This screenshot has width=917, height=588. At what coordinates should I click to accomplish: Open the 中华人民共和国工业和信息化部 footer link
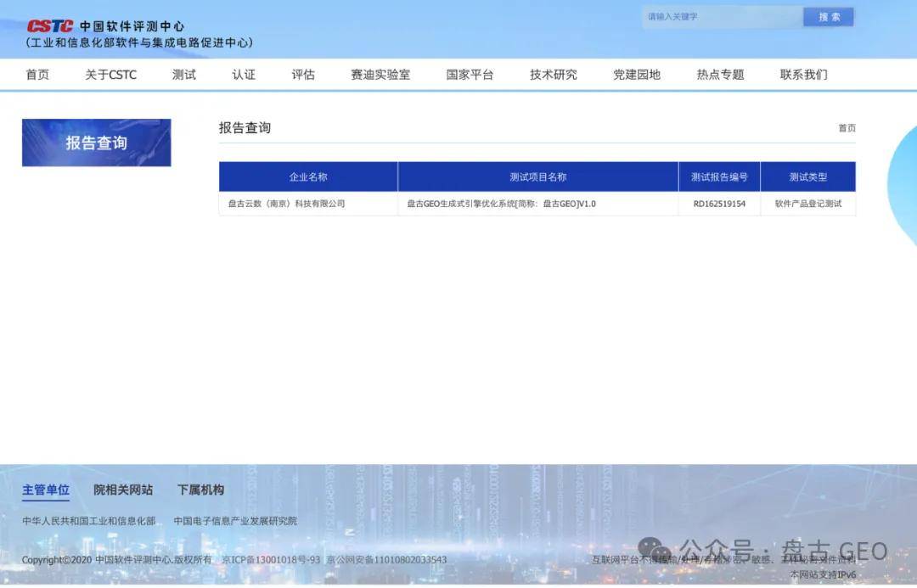(89, 521)
